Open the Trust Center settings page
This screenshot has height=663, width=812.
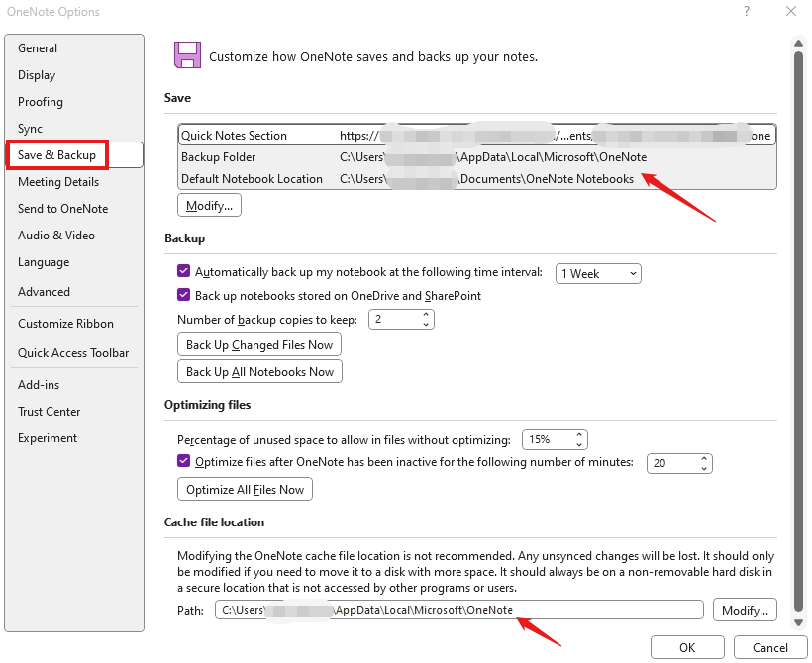click(x=50, y=411)
